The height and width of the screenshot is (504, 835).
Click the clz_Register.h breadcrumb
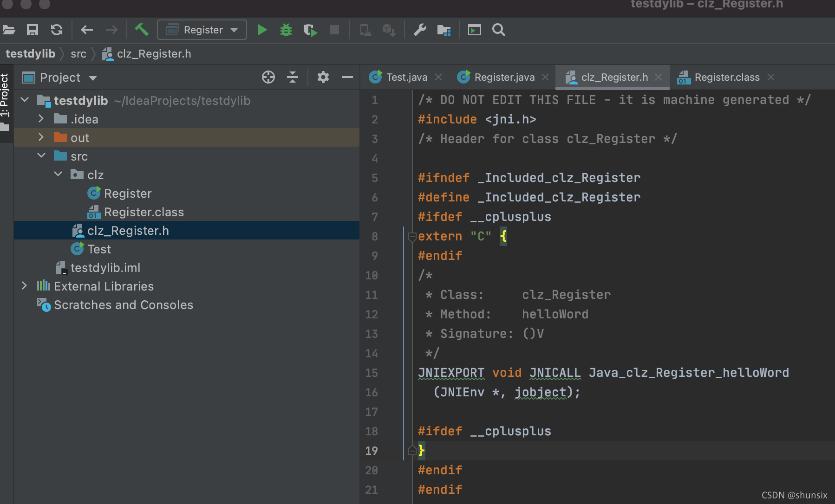[x=147, y=54]
